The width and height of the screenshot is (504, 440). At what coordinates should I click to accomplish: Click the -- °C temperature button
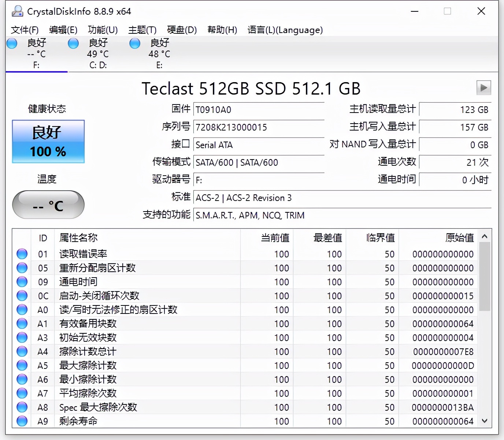tap(48, 205)
